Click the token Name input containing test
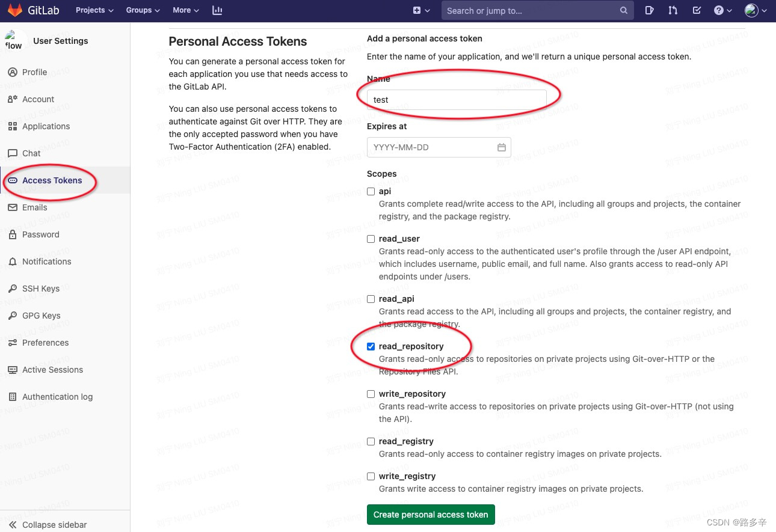The width and height of the screenshot is (776, 532). click(x=457, y=100)
